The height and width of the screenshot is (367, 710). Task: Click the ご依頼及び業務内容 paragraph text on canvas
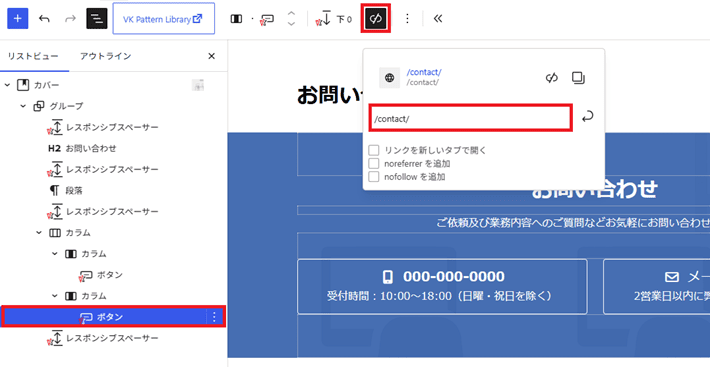point(573,222)
